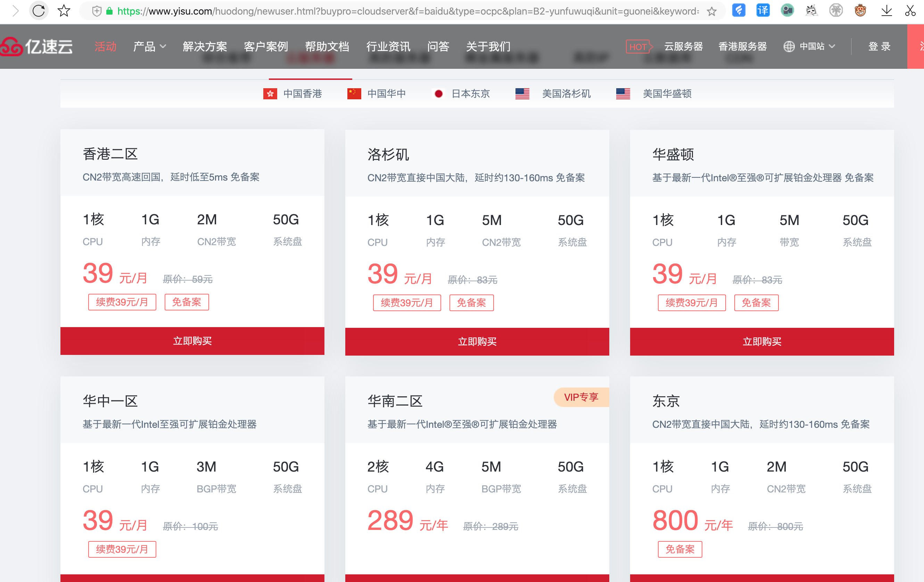Click the 洛杉矶 card title
This screenshot has height=582, width=924.
[388, 155]
